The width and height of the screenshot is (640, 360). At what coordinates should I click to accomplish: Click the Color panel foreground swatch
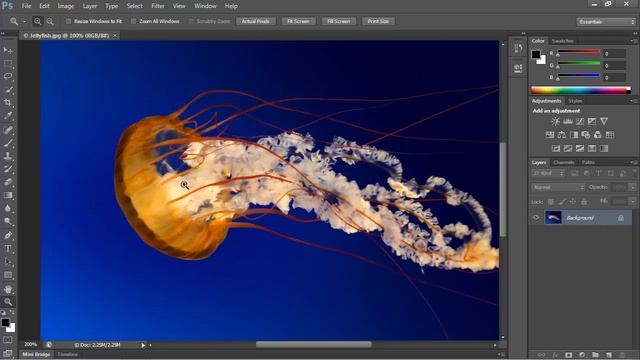(x=536, y=54)
